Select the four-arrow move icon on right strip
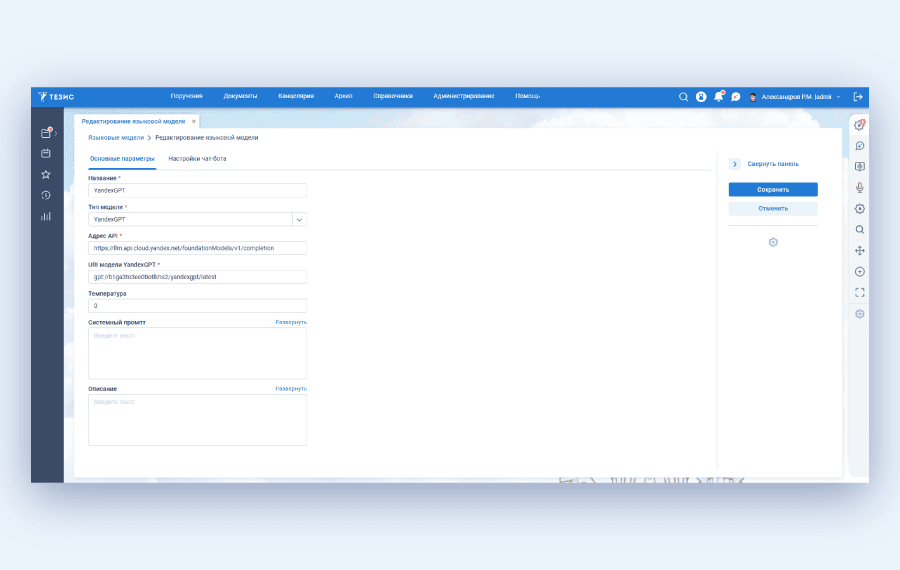 coord(859,250)
